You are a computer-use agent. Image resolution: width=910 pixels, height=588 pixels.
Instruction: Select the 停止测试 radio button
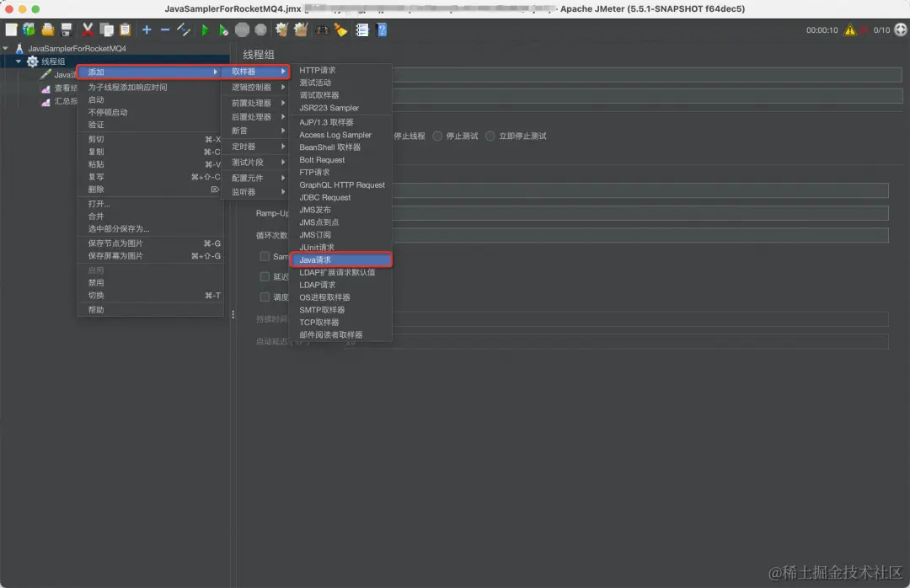(437, 136)
